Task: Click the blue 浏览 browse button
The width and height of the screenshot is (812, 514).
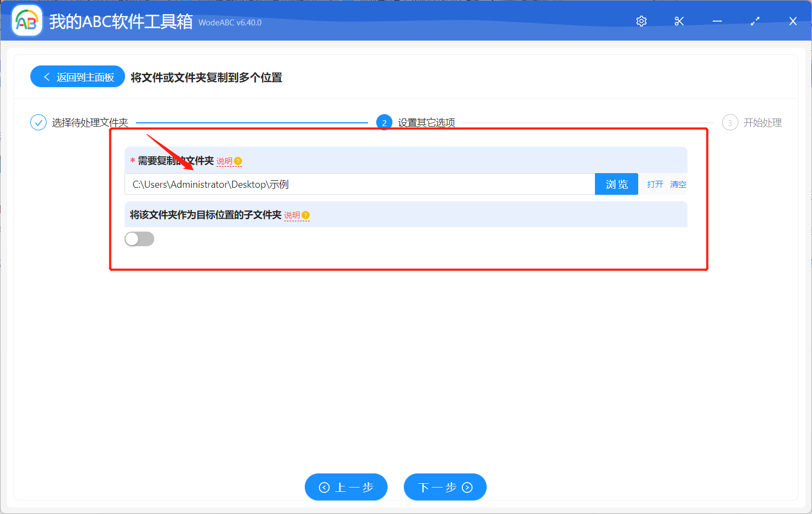Action: 616,184
